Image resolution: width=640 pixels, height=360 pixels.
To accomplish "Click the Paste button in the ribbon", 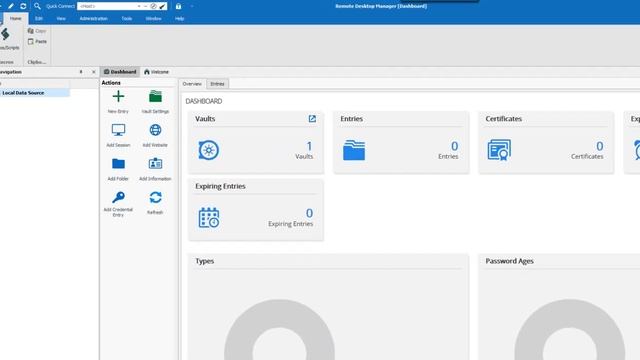I will click(37, 41).
